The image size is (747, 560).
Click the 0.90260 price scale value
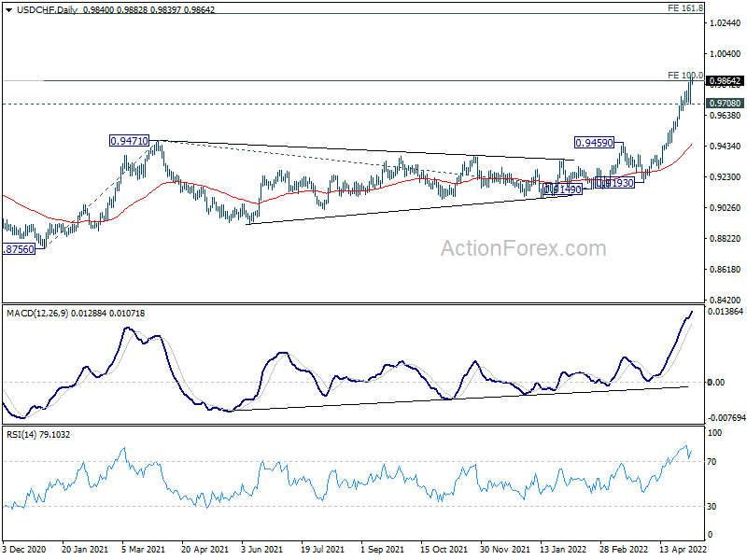[726, 207]
